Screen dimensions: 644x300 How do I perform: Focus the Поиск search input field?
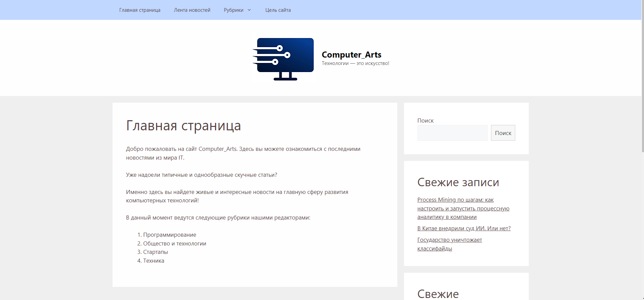(x=452, y=133)
